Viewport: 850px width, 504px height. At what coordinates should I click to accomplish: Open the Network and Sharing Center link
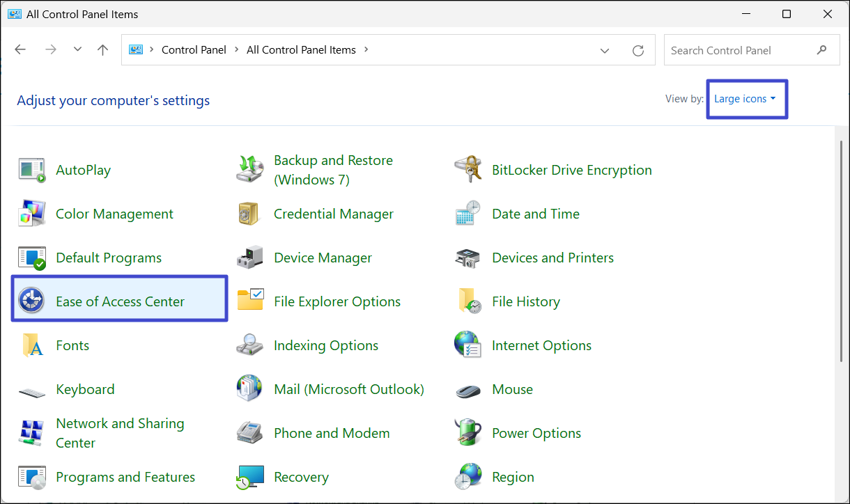(x=120, y=433)
